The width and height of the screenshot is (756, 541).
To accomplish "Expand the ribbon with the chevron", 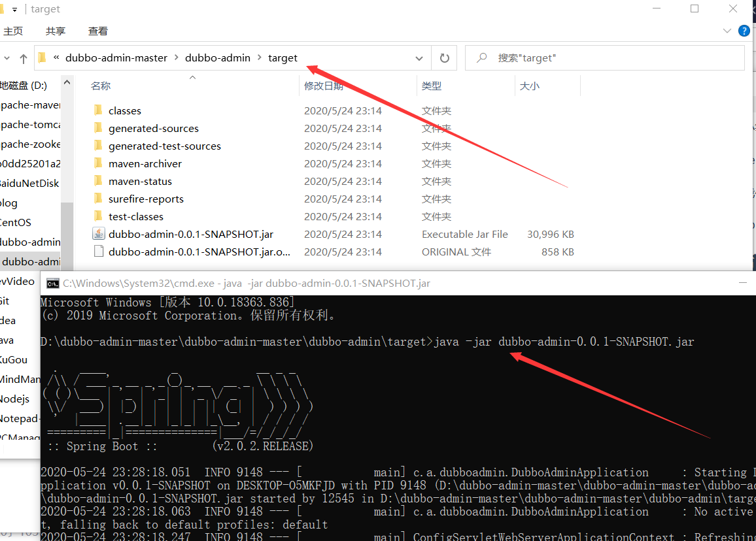I will pyautogui.click(x=727, y=31).
